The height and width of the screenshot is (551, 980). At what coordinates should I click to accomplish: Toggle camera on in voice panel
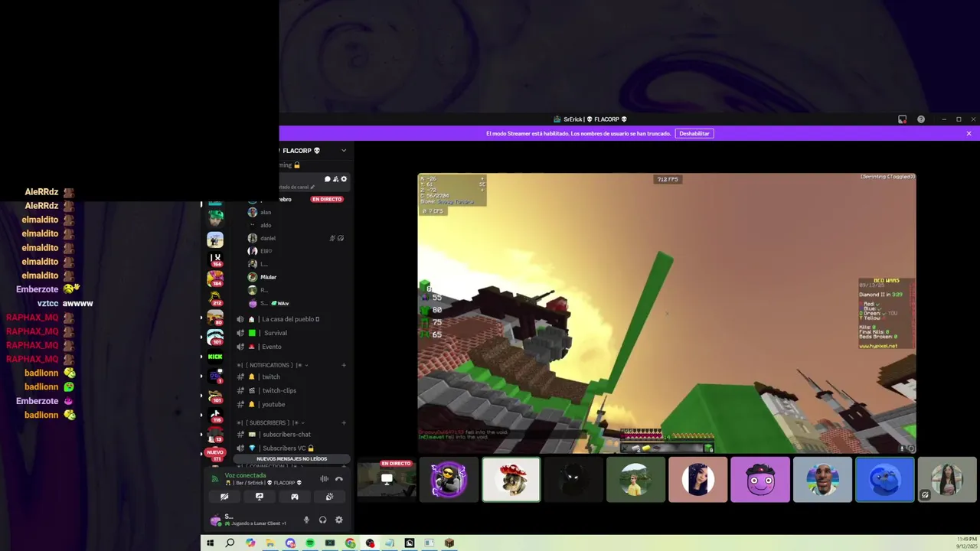(x=224, y=497)
